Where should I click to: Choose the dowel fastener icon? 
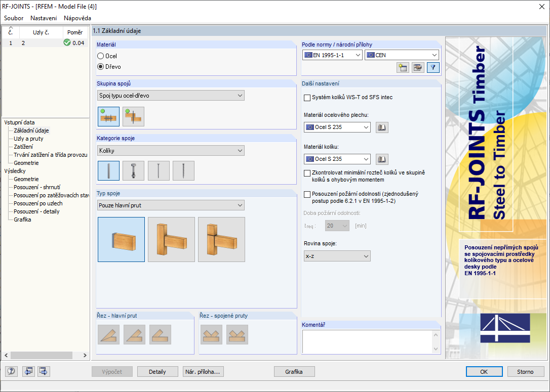click(109, 170)
